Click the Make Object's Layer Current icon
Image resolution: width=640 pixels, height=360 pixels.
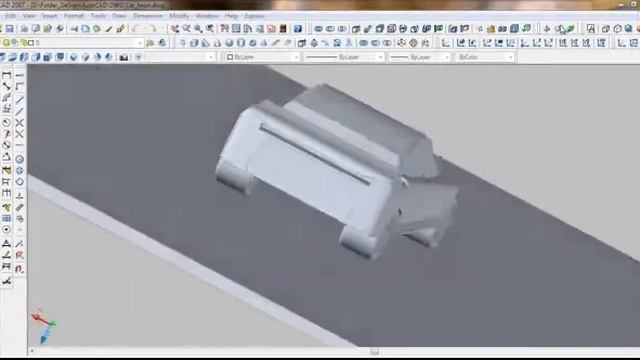(150, 43)
